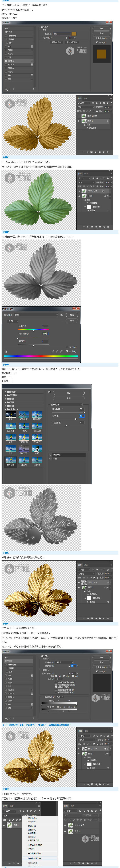120x868 pixels.
Task: Open orange overlay color swatch
Action: [x=74, y=34]
